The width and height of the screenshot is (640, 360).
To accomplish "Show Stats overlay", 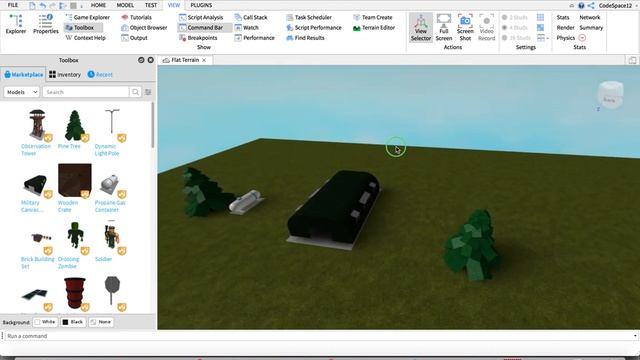I will point(563,18).
